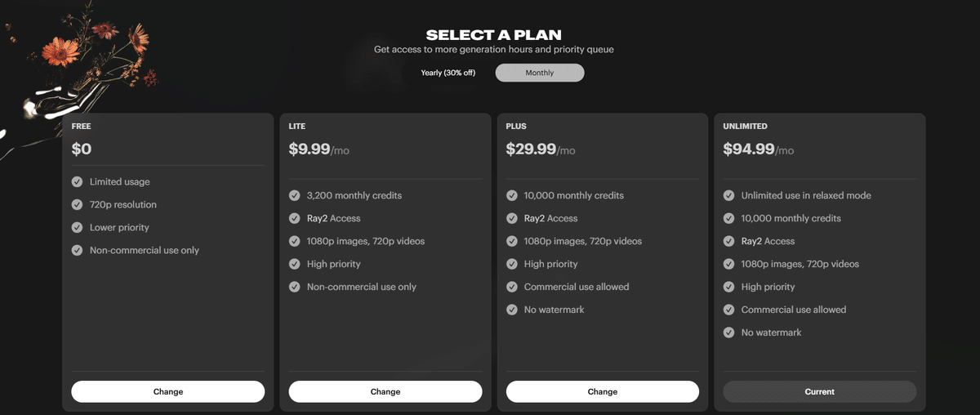Click checkmark icon beside Limited usage
Viewport: 980px width, 415px height.
tap(78, 182)
